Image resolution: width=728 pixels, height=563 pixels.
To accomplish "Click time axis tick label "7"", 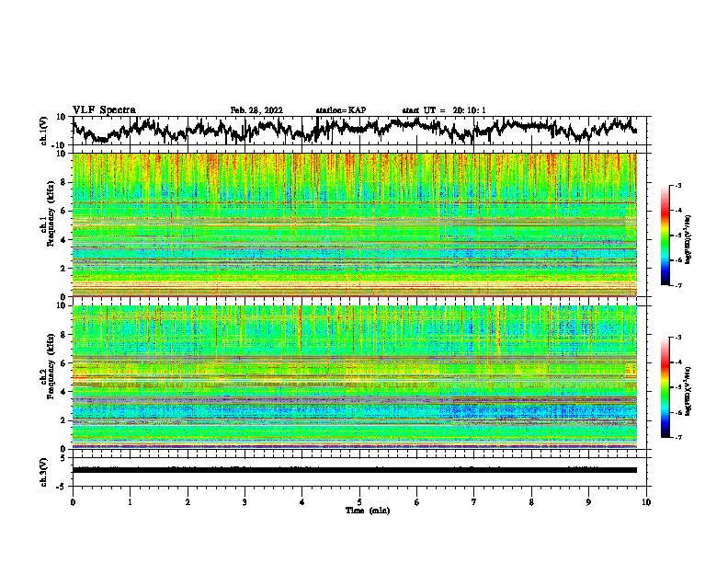I will (x=474, y=502).
